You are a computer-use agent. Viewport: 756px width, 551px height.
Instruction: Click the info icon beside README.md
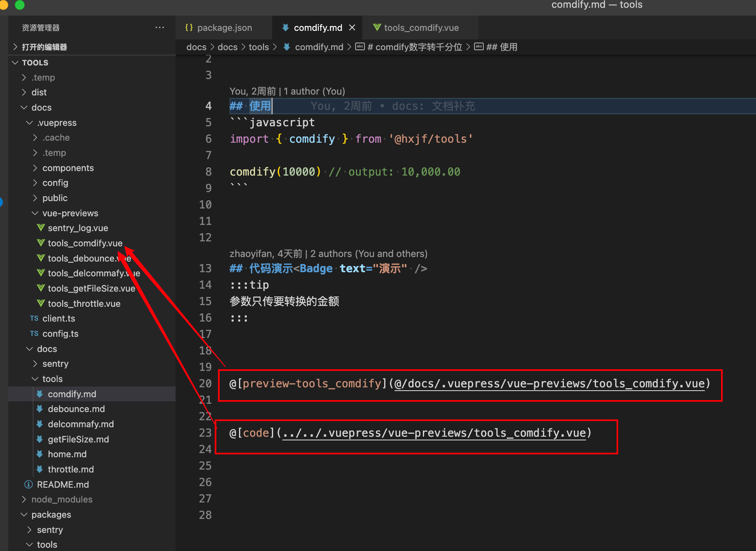pyautogui.click(x=28, y=484)
